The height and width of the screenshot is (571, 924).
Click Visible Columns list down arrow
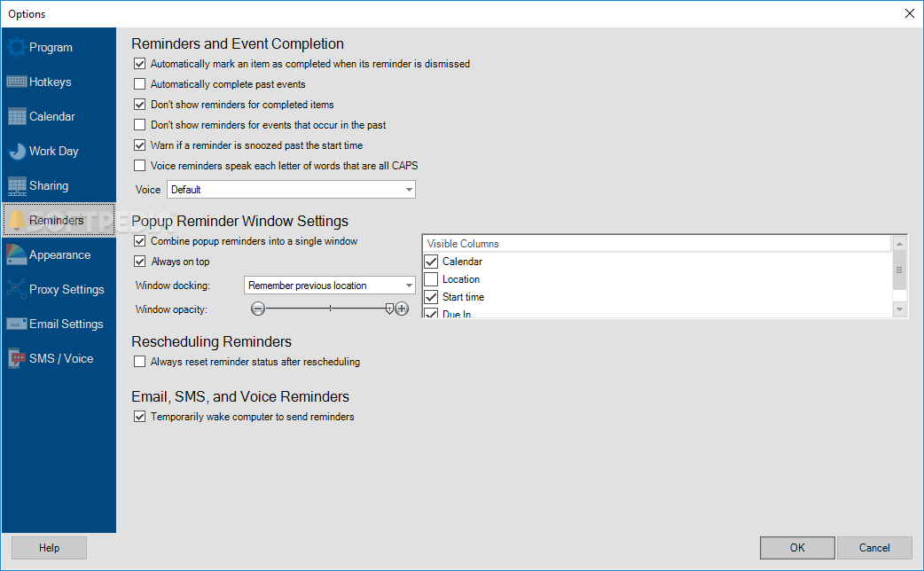tap(899, 309)
